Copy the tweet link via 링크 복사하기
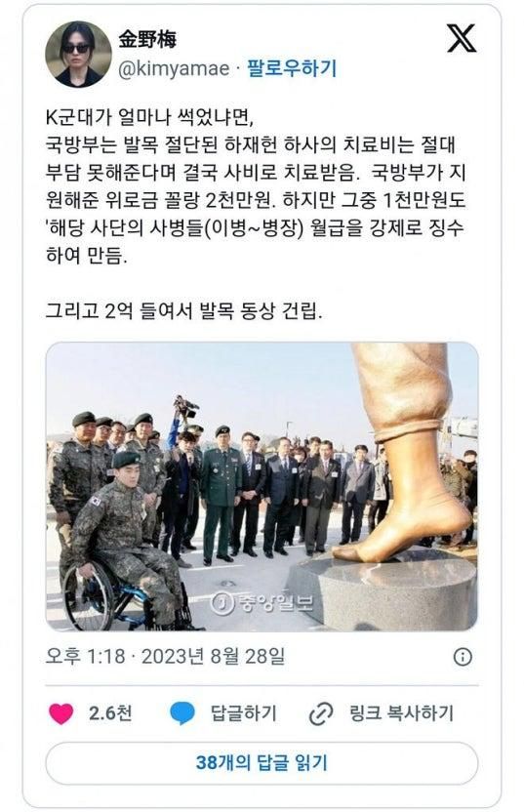The height and width of the screenshot is (812, 524). [401, 713]
